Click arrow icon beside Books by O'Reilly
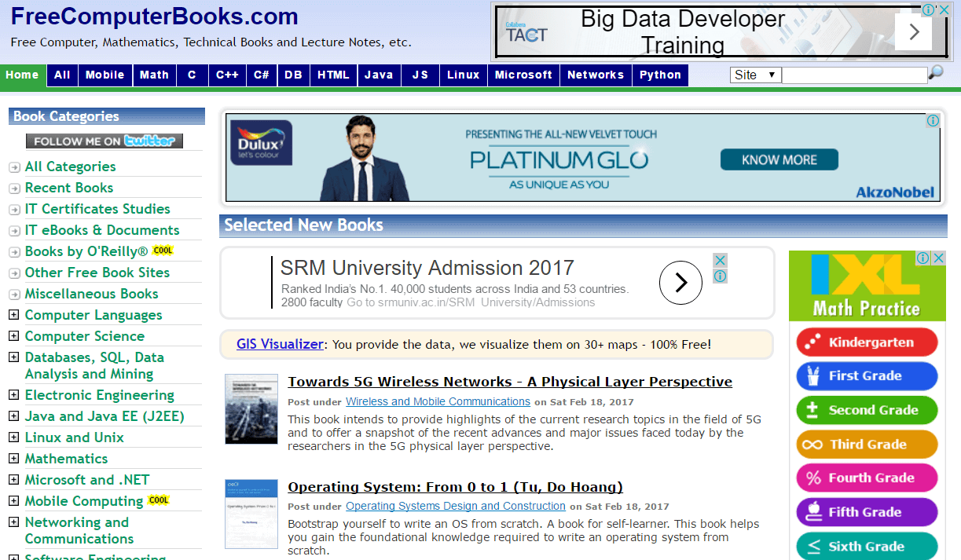Viewport: 961px width, 560px height. click(14, 252)
